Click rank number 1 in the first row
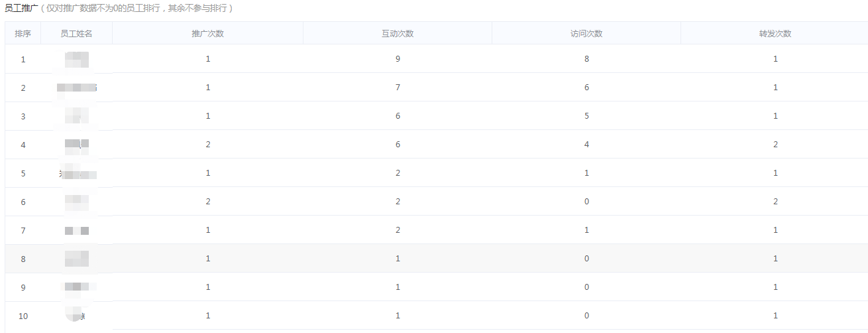This screenshot has width=868, height=333. click(23, 59)
